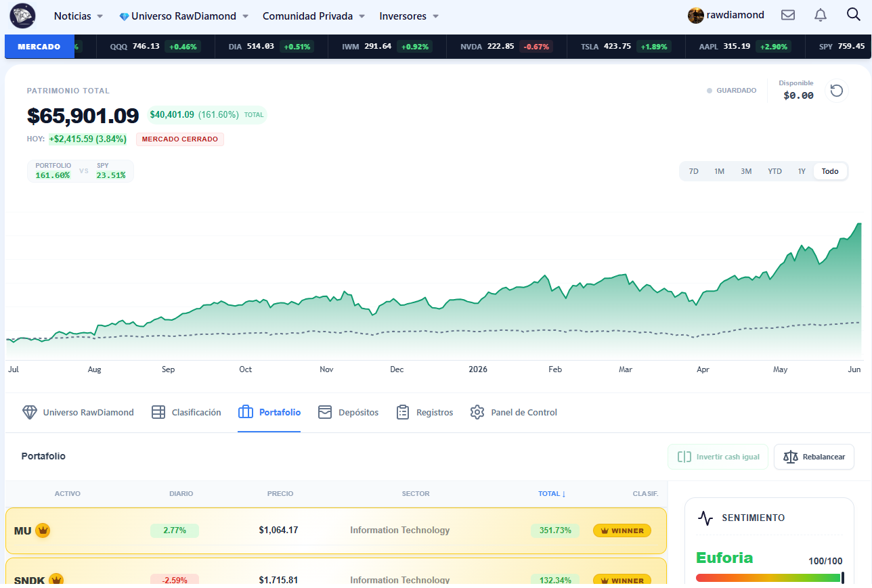Select the YTD chart range
The height and width of the screenshot is (588, 872).
[x=775, y=171]
